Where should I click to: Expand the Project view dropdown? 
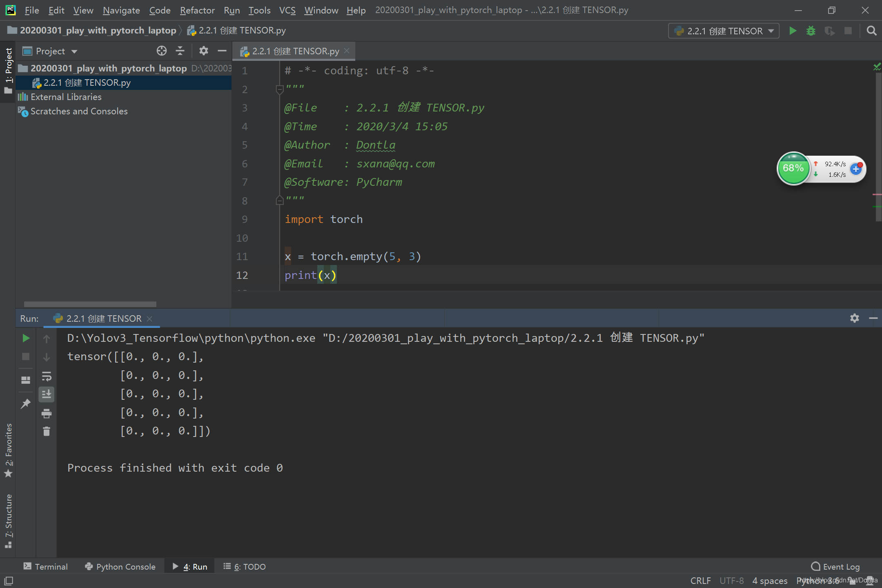coord(74,51)
